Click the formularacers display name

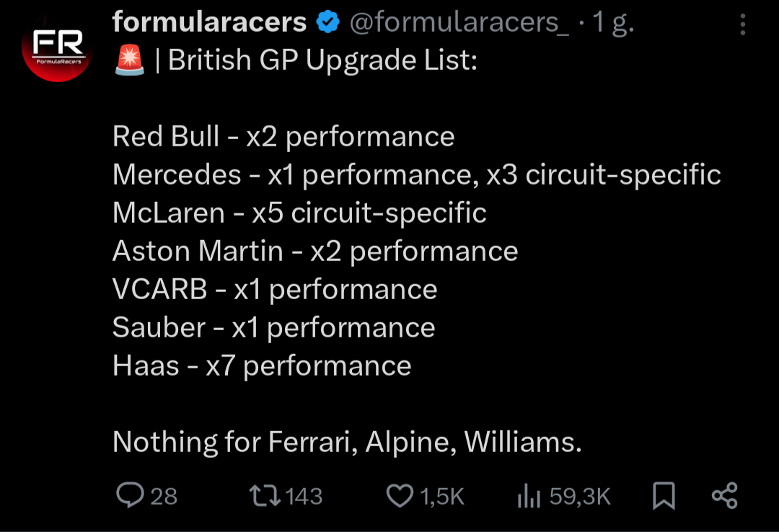tap(209, 23)
